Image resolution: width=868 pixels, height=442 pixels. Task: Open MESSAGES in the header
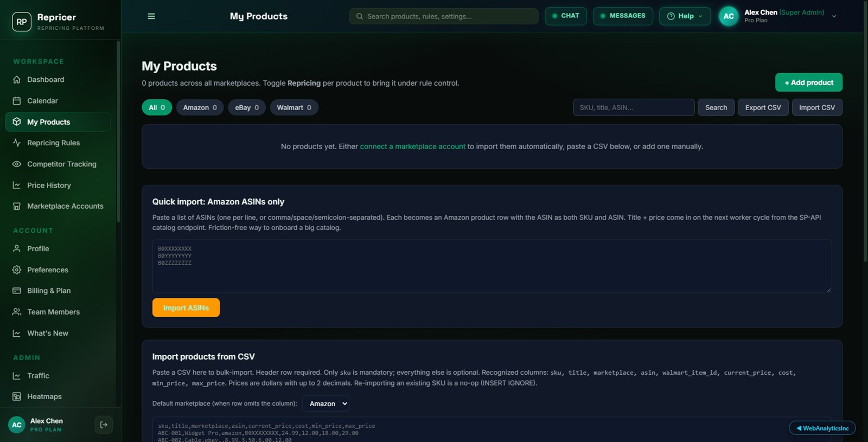pos(623,16)
